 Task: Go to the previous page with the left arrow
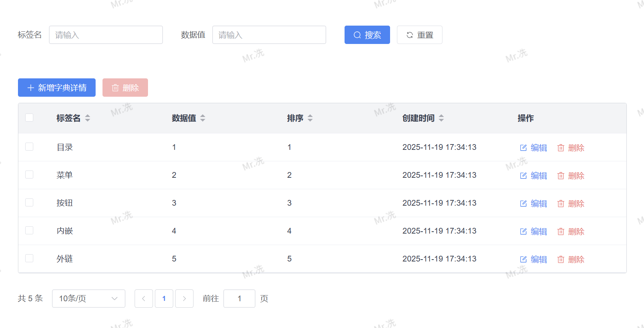[144, 299]
